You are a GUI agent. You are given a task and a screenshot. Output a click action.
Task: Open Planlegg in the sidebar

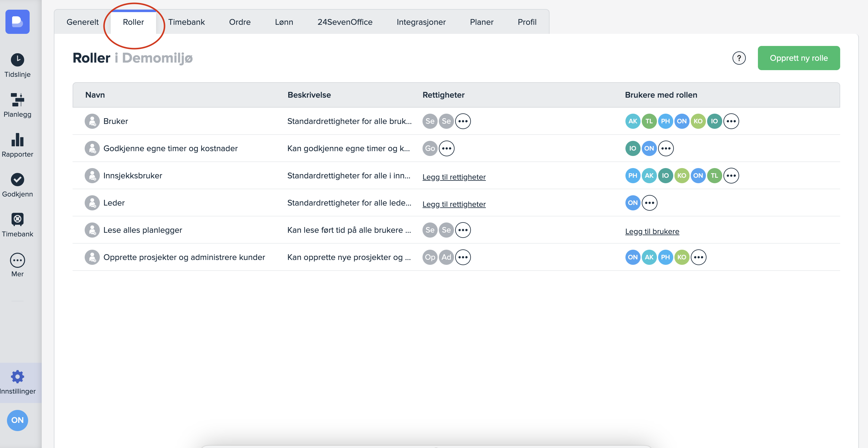17,105
